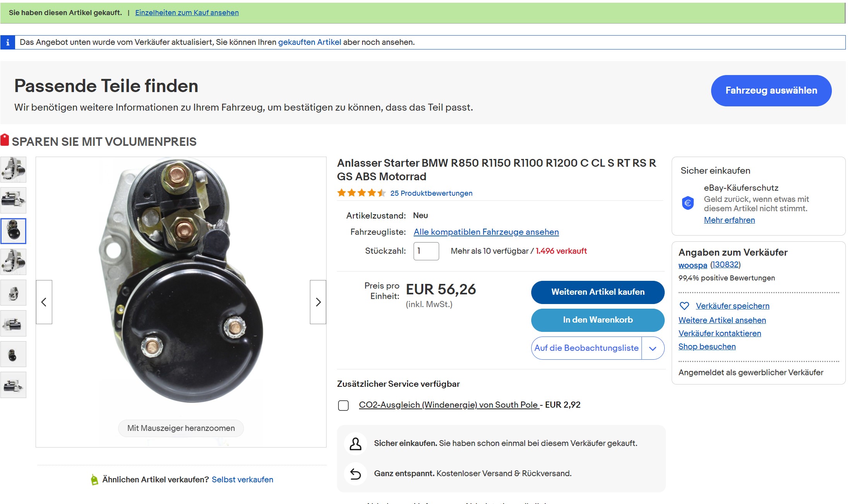
Task: Click the five-star product rating icons
Action: [361, 193]
